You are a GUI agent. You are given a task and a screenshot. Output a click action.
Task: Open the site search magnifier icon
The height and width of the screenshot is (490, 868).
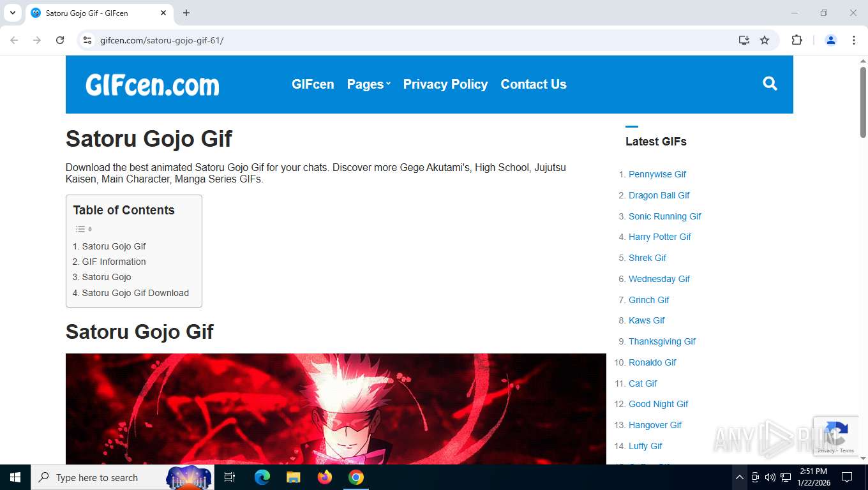click(x=770, y=84)
